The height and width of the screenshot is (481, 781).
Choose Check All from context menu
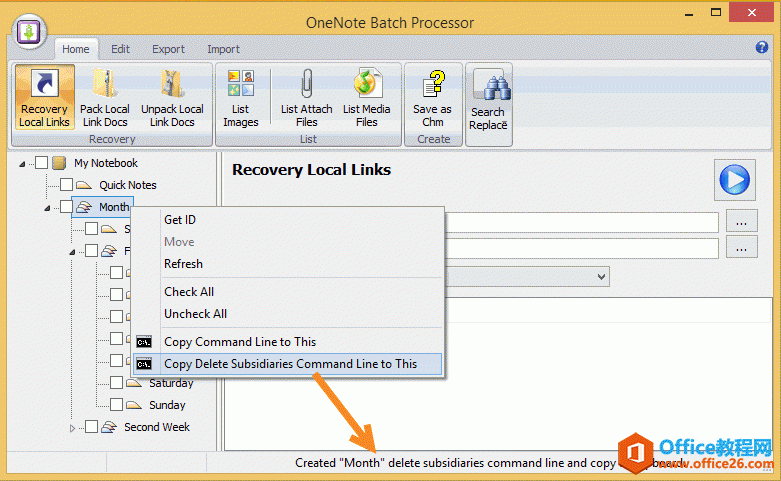point(287,292)
